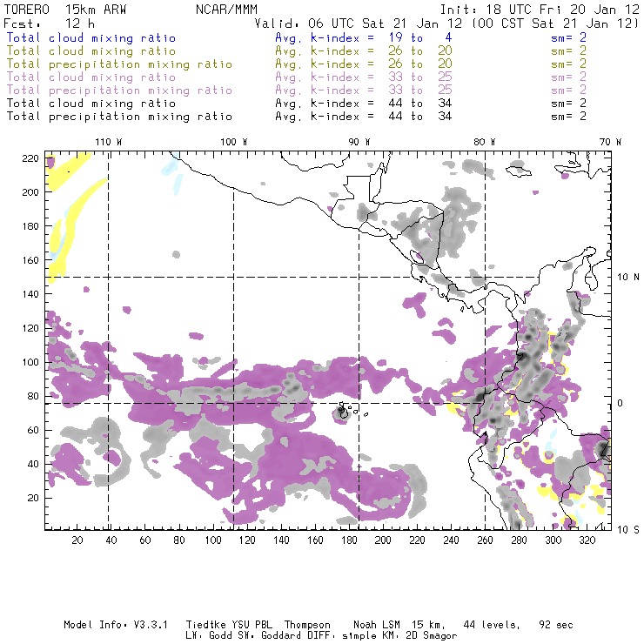Click 'Avg. k-index = 19 to 4' entry
644x644 pixels.
coord(364,37)
